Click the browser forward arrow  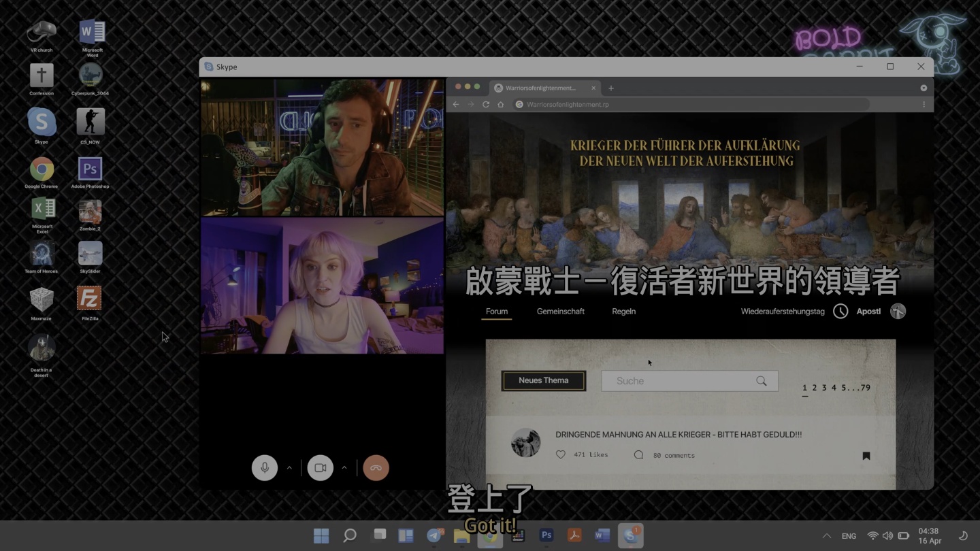pos(471,105)
